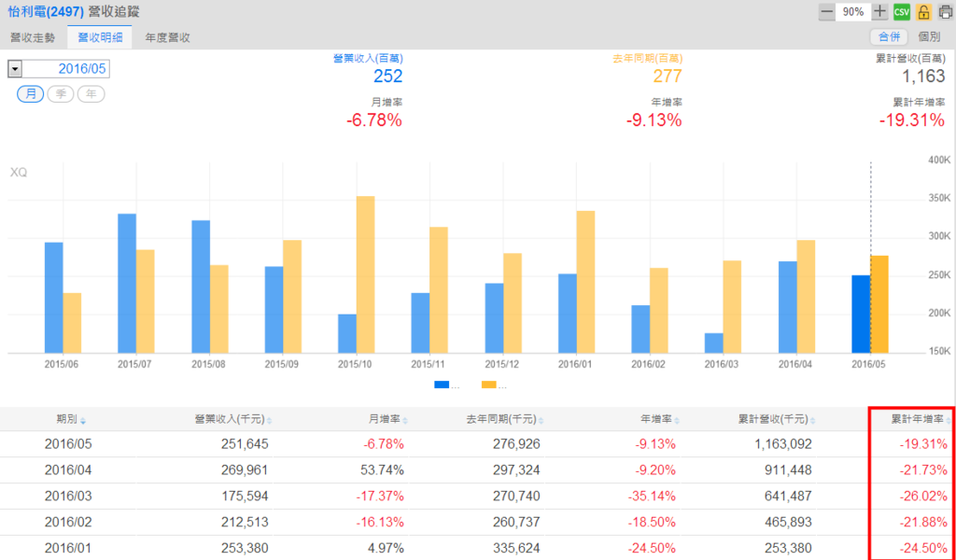Image resolution: width=956 pixels, height=560 pixels.
Task: Click the revenue value 269,961
Action: tap(245, 470)
